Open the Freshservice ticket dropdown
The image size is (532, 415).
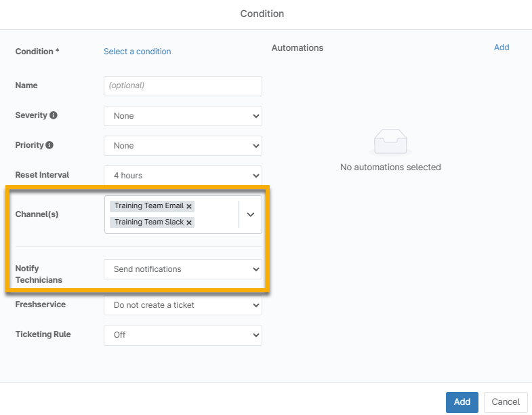182,305
